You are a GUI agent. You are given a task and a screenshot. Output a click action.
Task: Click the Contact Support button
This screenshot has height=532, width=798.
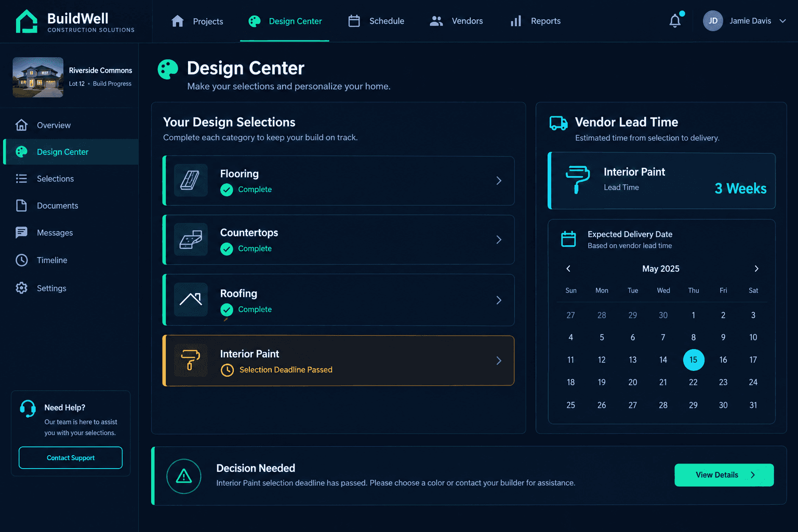coord(71,458)
